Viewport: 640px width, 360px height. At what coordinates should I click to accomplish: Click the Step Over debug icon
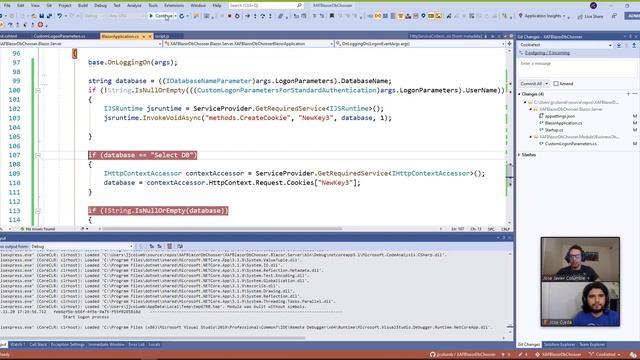click(263, 16)
